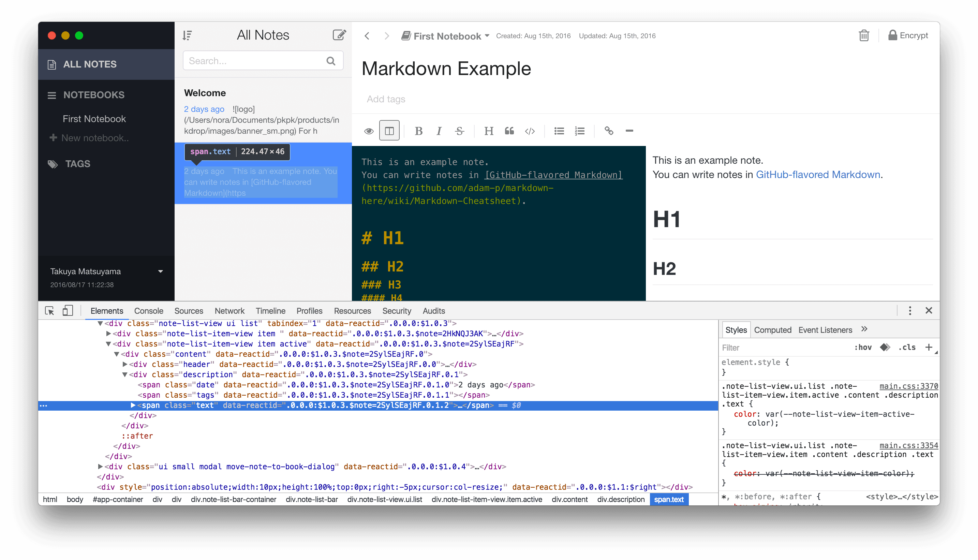This screenshot has width=978, height=560.
Task: Click the ordered list icon
Action: coord(580,131)
